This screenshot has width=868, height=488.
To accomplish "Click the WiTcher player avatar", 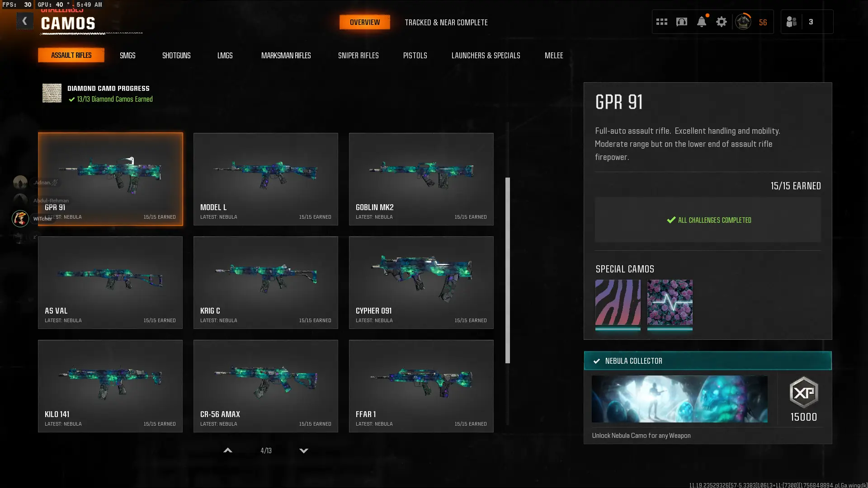I will coord(20,219).
